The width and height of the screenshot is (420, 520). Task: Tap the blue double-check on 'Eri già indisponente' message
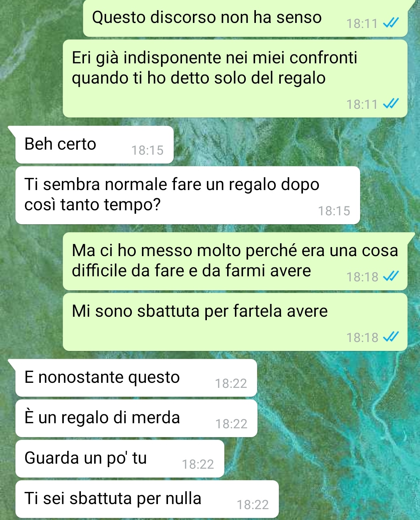(x=391, y=104)
